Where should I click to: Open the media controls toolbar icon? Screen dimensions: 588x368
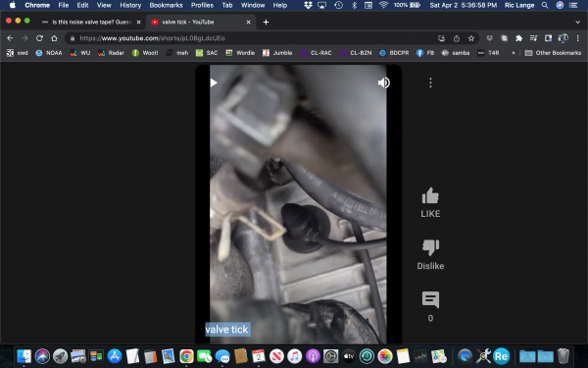tap(534, 38)
